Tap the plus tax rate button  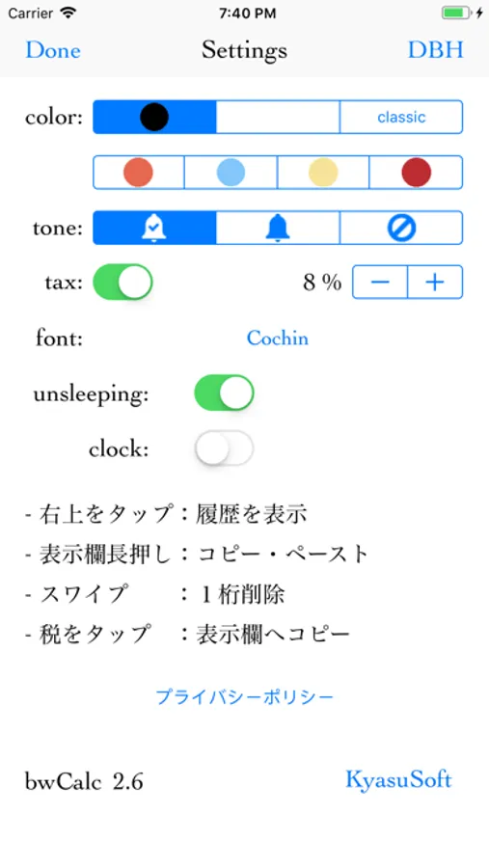(x=435, y=283)
